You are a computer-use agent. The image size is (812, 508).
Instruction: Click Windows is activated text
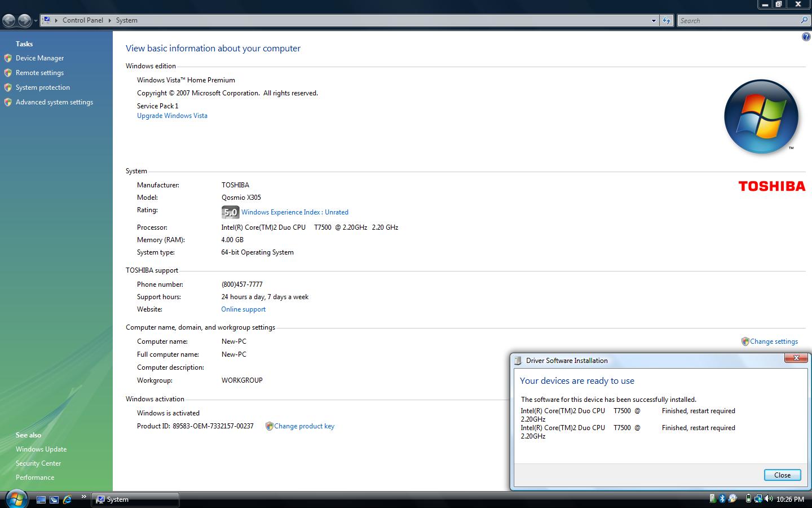[168, 413]
